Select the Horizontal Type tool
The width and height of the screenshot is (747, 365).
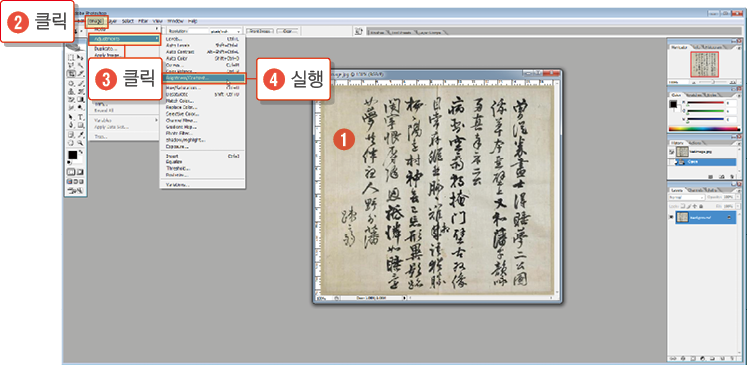[x=81, y=117]
